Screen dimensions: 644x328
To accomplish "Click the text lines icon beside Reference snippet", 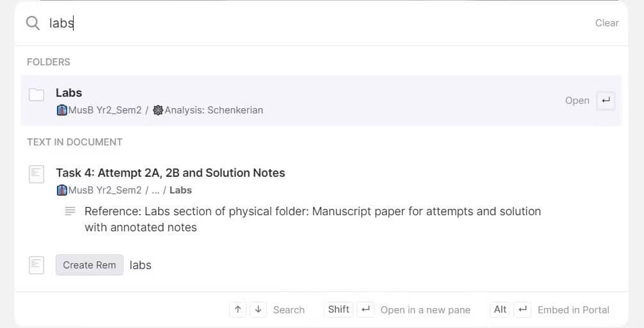I will [70, 211].
